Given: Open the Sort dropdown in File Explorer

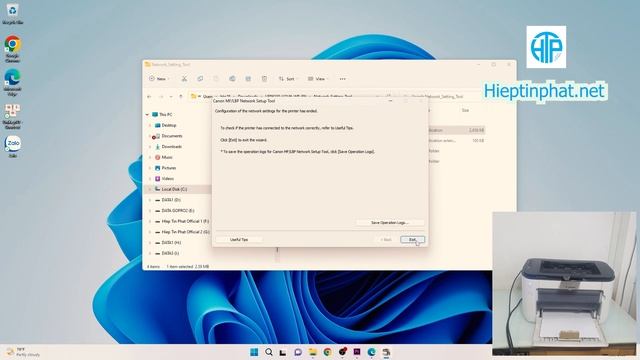Looking at the screenshot, I should (x=288, y=79).
